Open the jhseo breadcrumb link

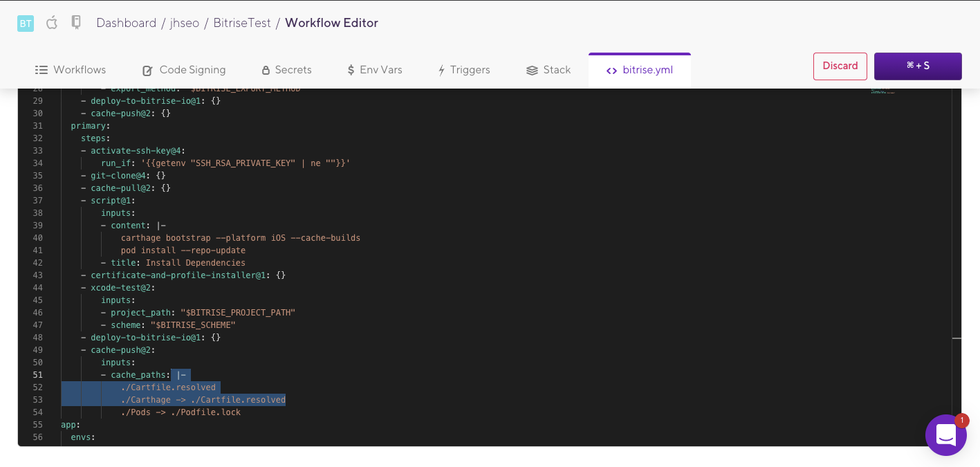click(x=185, y=23)
